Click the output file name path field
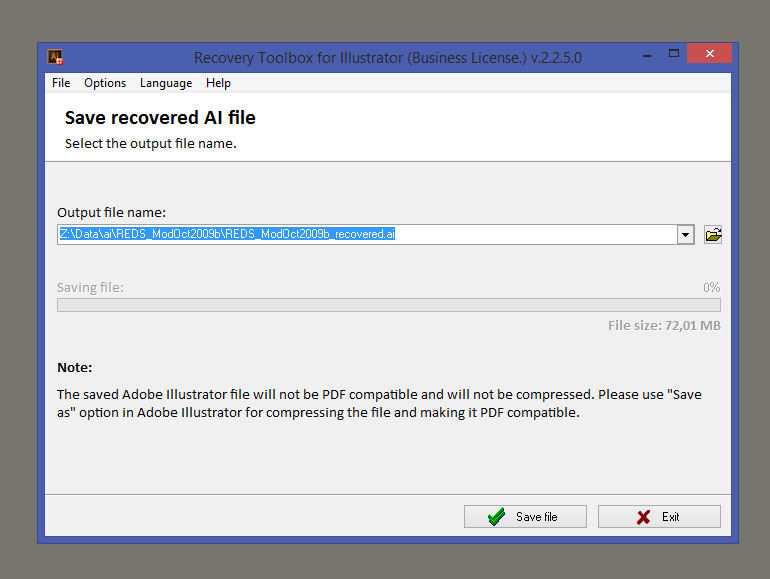This screenshot has height=579, width=770. (367, 235)
